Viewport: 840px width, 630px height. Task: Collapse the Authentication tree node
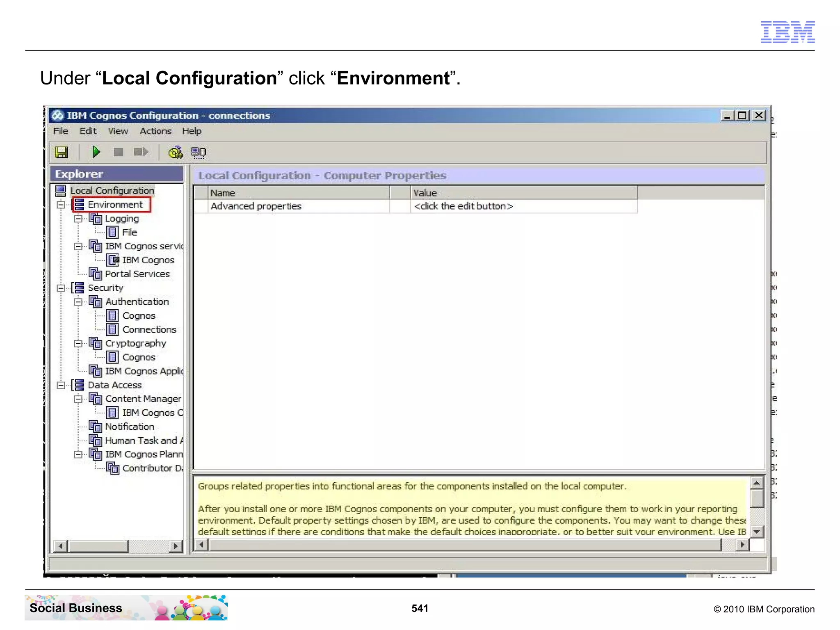click(x=78, y=302)
